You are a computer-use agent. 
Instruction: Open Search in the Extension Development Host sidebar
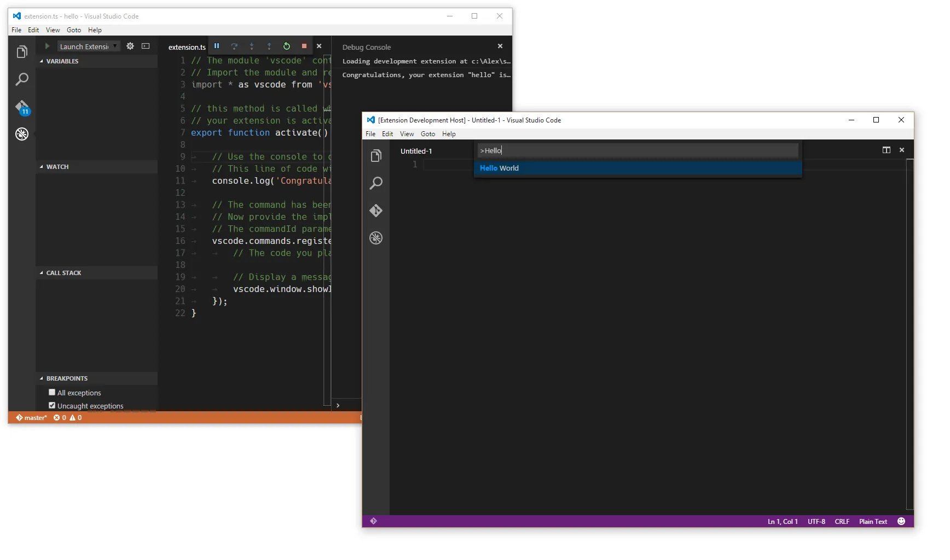[376, 183]
